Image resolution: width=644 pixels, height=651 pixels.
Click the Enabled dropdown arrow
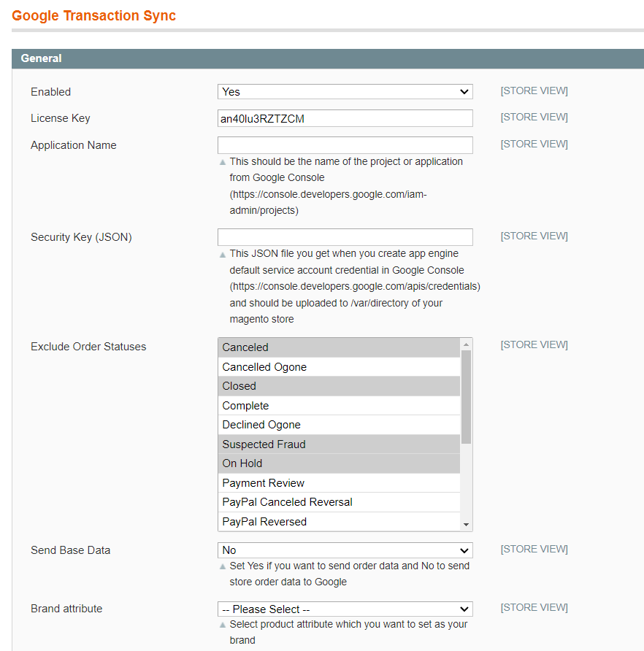point(465,91)
